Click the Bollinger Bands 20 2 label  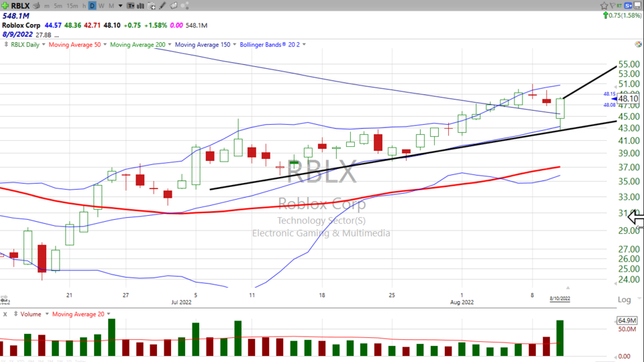click(270, 44)
